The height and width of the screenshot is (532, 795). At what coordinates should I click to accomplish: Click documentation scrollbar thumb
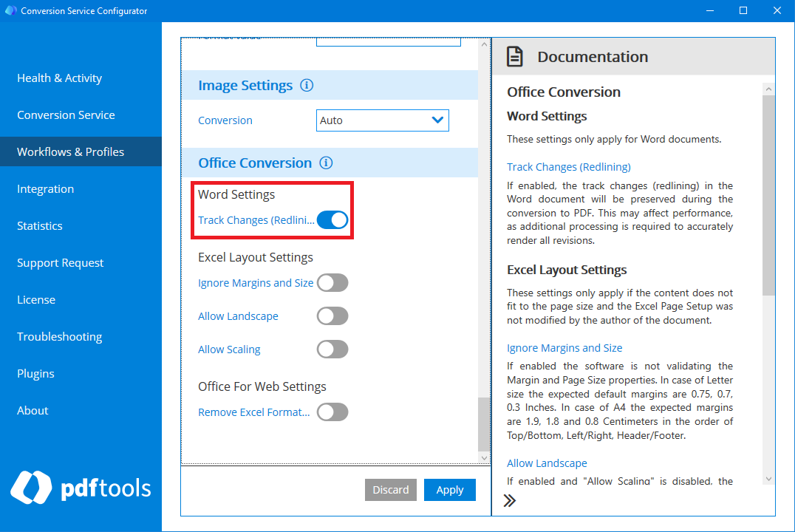coord(768,195)
